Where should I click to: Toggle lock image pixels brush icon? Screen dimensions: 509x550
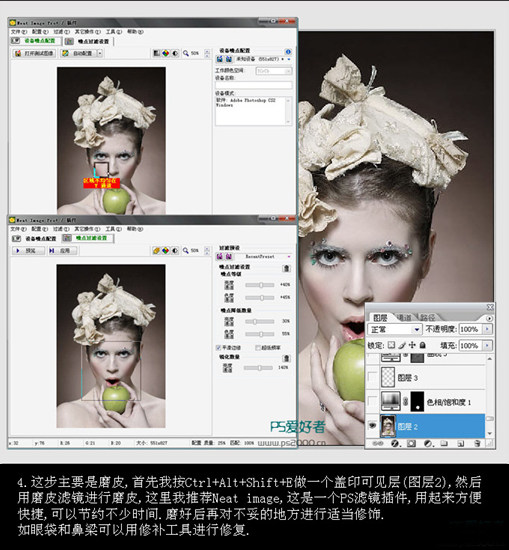click(402, 346)
